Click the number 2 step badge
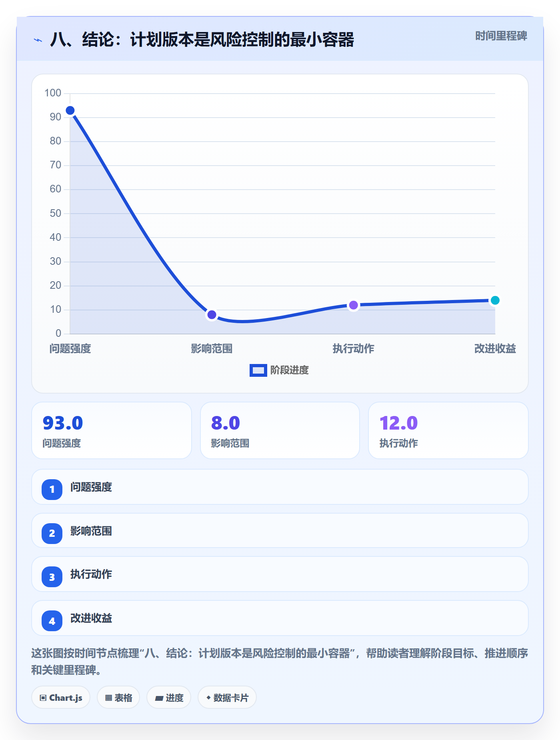The image size is (560, 740). [52, 533]
